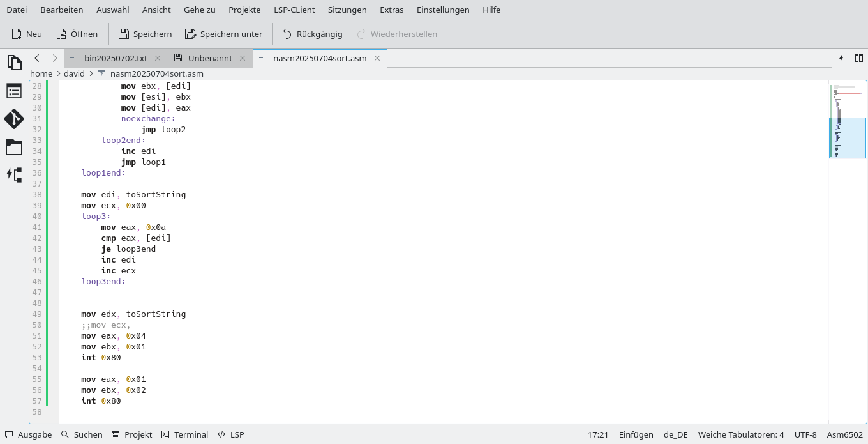Open the Dateisystem-Browser sidebar panel
Screen dimensions: 868x444
(14, 147)
